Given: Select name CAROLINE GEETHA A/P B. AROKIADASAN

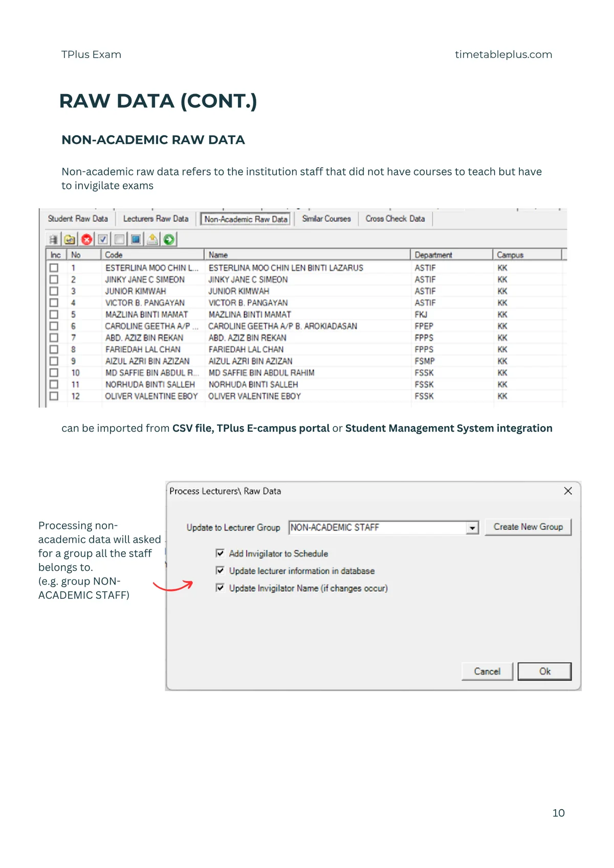Looking at the screenshot, I should 282,326.
